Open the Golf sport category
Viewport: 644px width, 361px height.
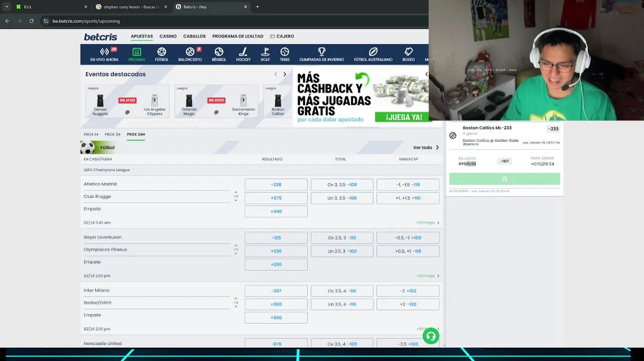pyautogui.click(x=265, y=55)
